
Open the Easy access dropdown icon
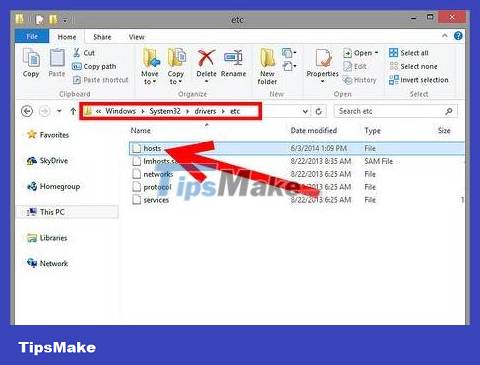[x=289, y=66]
